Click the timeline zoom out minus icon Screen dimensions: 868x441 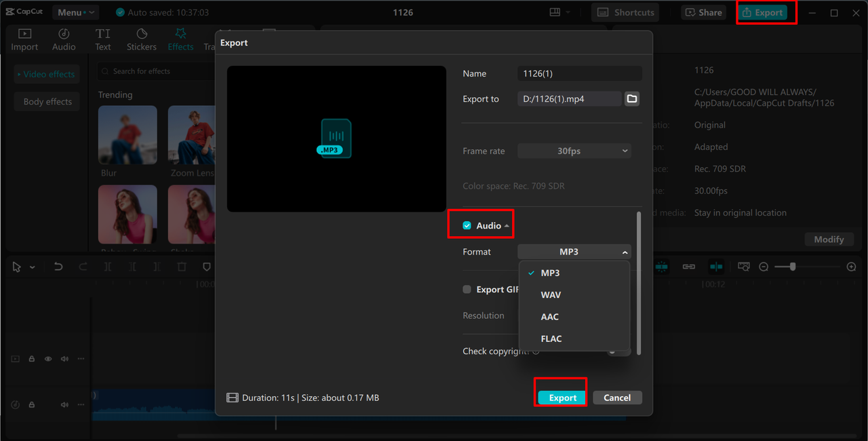coord(764,267)
